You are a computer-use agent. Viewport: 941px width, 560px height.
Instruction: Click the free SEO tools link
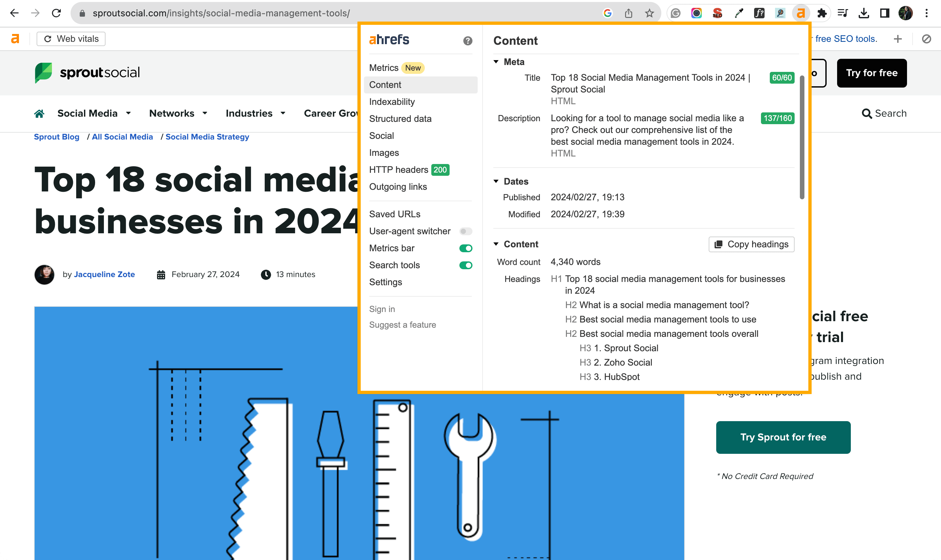pyautogui.click(x=846, y=39)
